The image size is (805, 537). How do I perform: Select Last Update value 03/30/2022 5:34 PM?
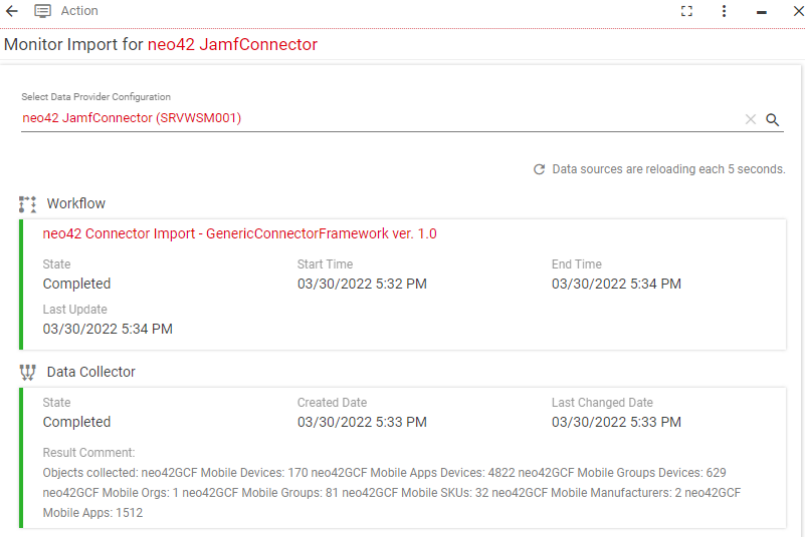coord(107,329)
